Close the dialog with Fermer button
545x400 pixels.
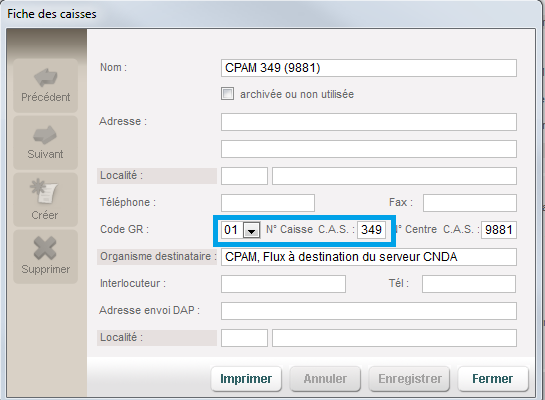493,378
